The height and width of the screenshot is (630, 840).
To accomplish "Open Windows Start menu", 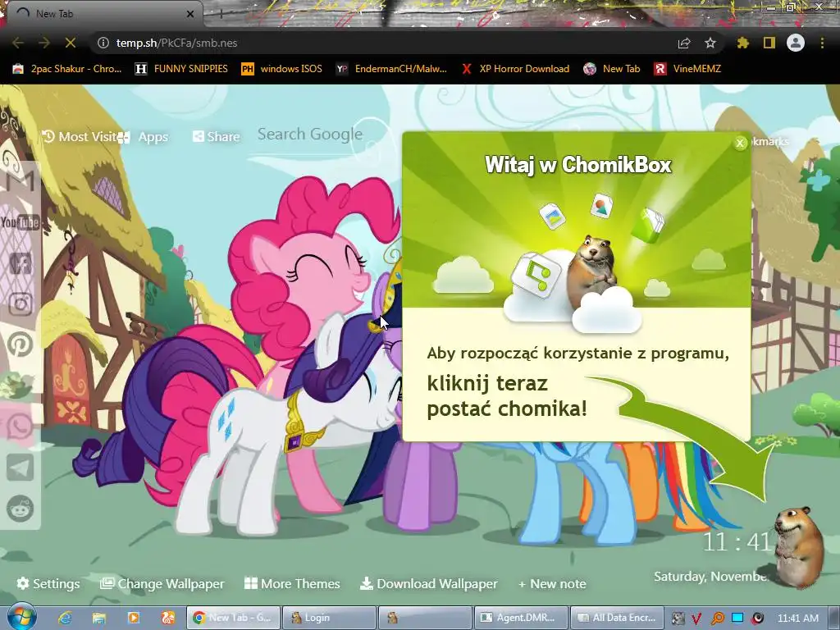I will click(21, 617).
